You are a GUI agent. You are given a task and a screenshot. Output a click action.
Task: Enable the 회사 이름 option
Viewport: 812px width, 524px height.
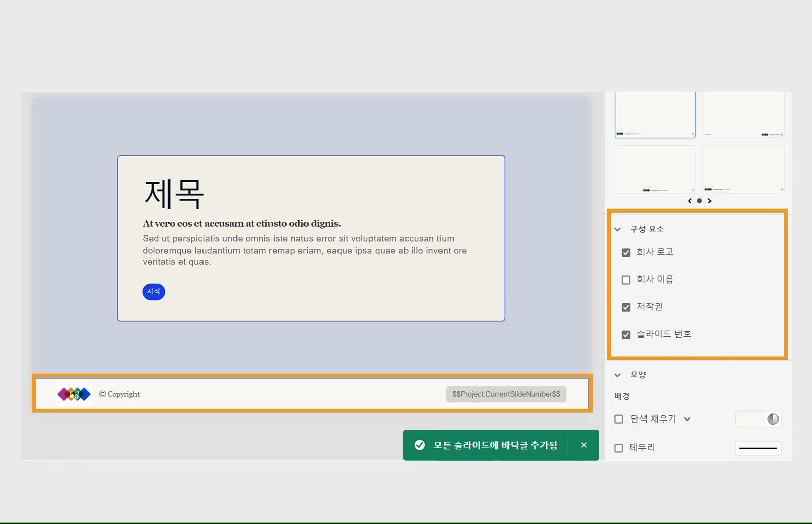(x=626, y=280)
